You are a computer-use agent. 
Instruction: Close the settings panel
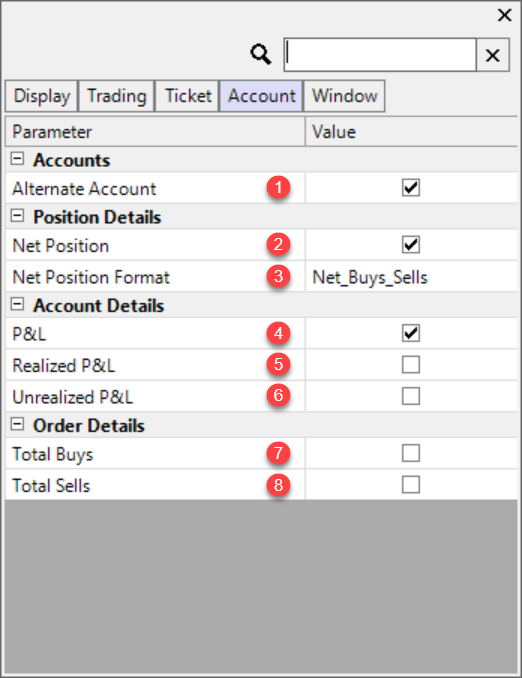(504, 16)
